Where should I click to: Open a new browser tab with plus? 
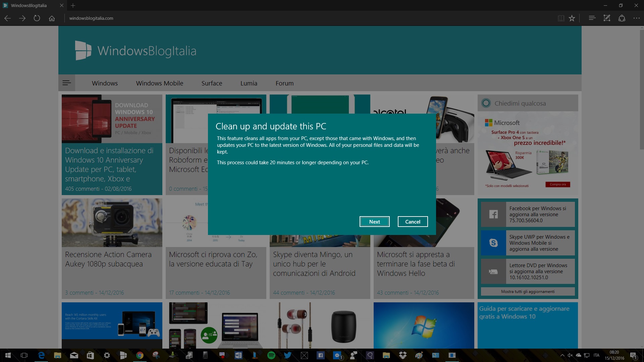click(x=73, y=5)
